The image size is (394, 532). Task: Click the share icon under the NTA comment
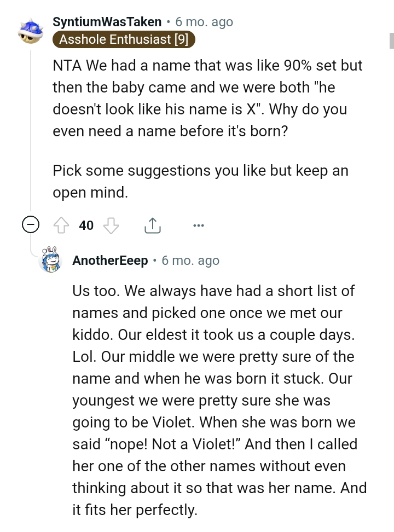click(x=152, y=225)
